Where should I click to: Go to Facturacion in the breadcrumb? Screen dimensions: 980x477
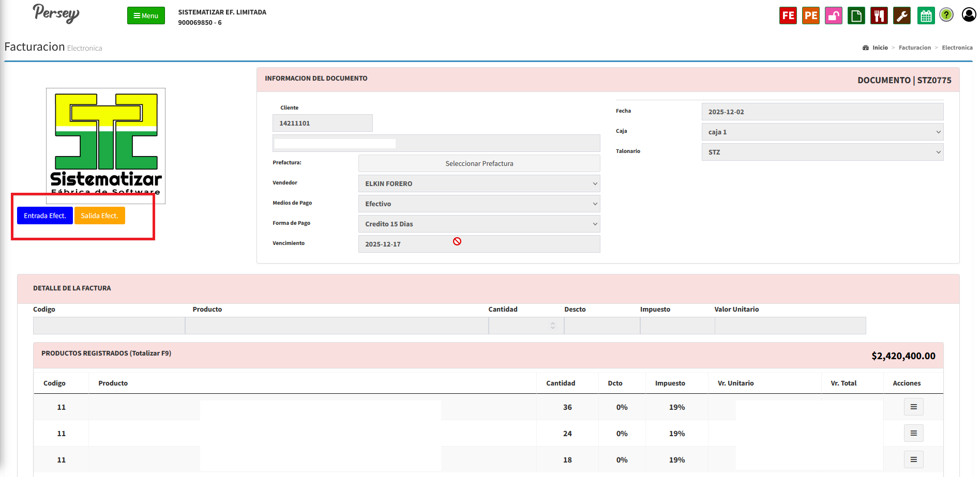pos(914,48)
